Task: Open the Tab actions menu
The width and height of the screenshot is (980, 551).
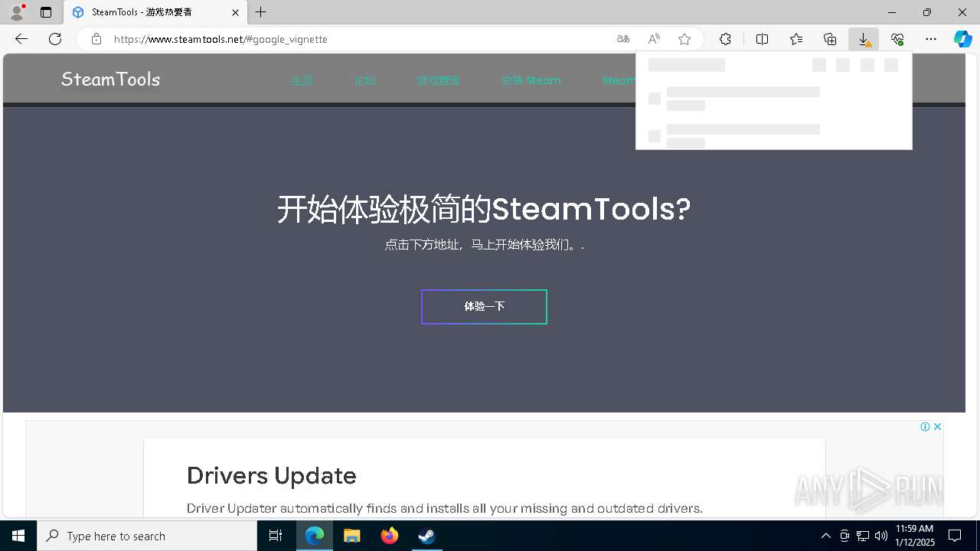Action: tap(46, 12)
